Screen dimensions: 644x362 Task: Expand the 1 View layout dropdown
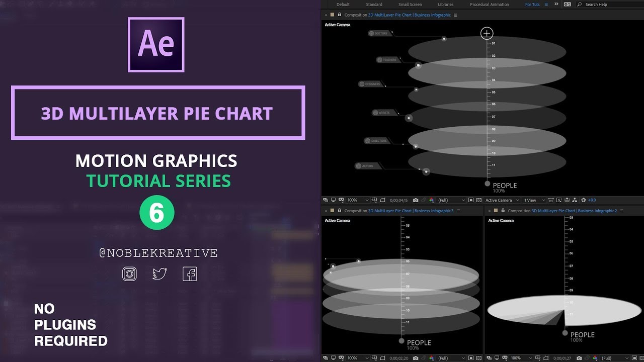[534, 200]
